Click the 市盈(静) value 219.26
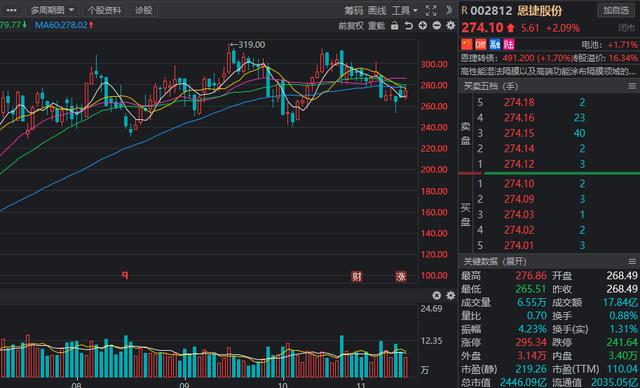The width and height of the screenshot is (640, 388). [531, 369]
